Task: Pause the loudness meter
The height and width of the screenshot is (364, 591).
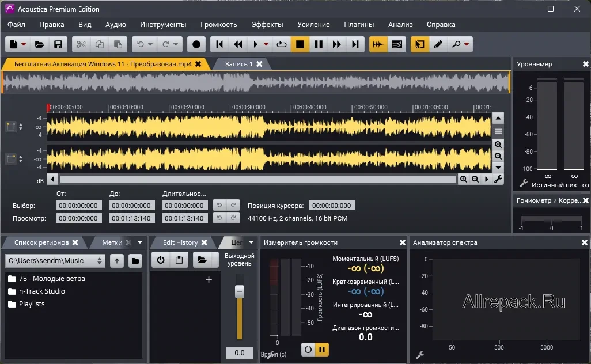Action: tap(322, 350)
